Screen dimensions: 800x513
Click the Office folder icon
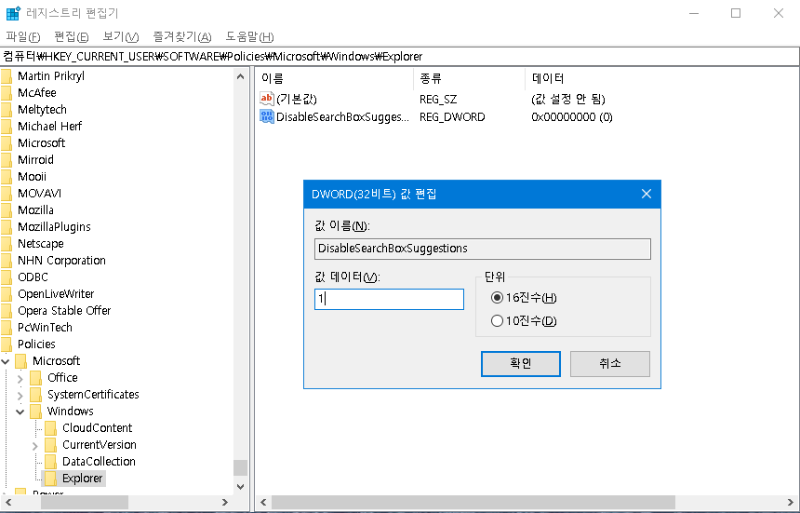pos(36,378)
